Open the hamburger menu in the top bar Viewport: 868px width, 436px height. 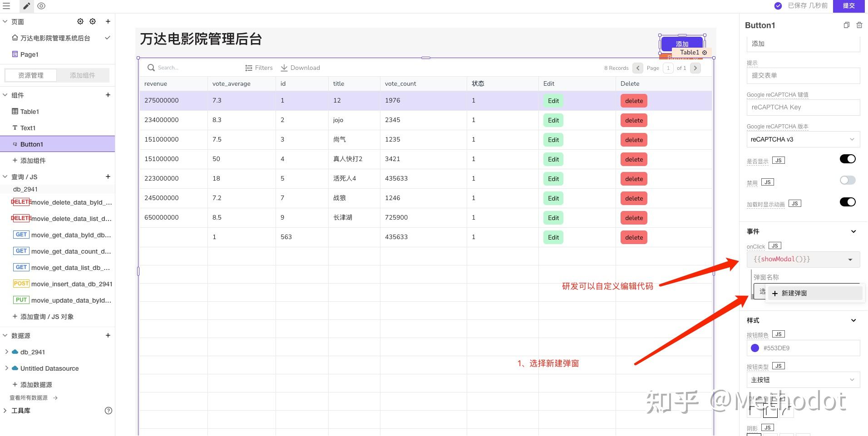(6, 6)
